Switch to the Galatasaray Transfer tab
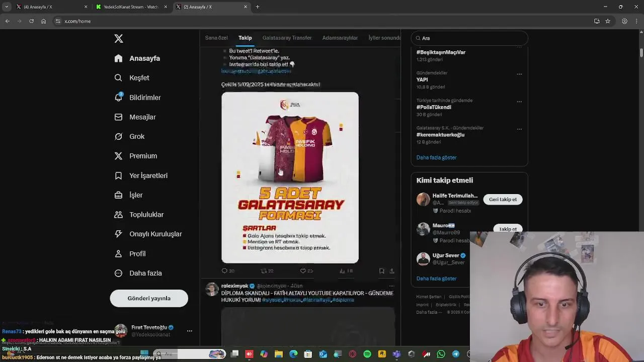 287,38
